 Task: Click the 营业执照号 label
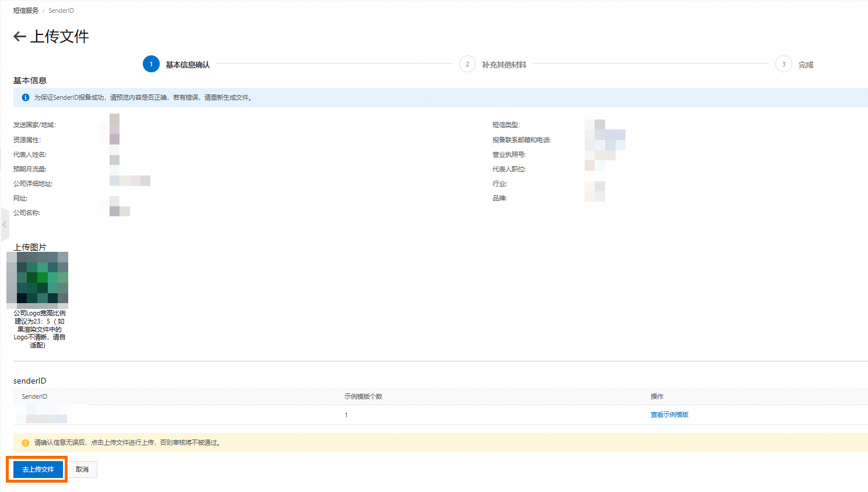pyautogui.click(x=509, y=154)
